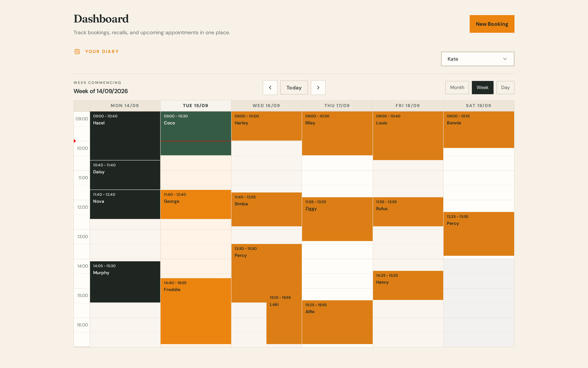Select the SAT 19/09 column header
Viewport: 588px width, 368px height.
(478, 106)
